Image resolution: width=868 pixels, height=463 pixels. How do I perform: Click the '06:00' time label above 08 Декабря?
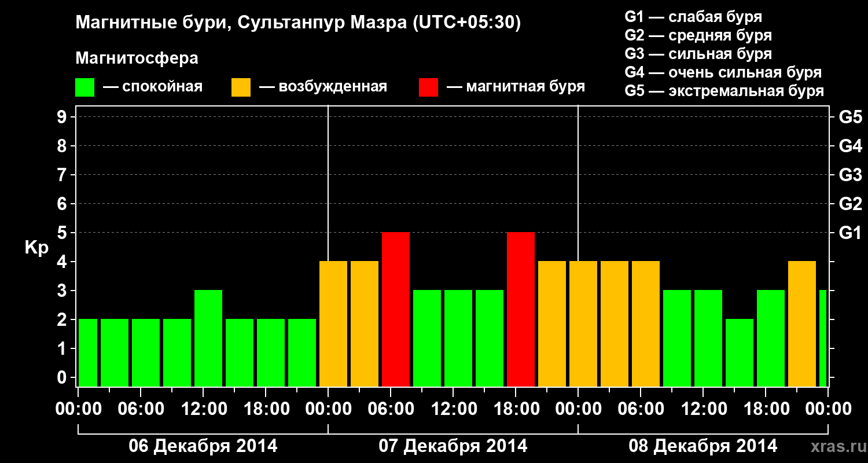(641, 409)
